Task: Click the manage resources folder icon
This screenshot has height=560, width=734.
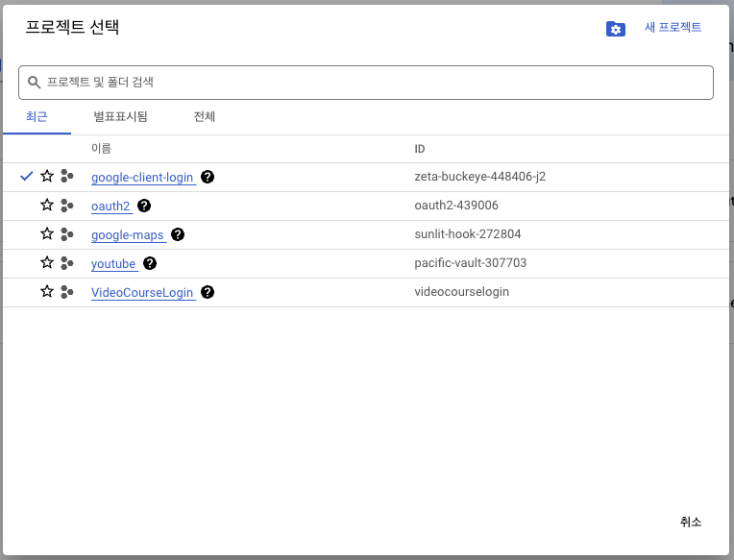Action: tap(616, 29)
